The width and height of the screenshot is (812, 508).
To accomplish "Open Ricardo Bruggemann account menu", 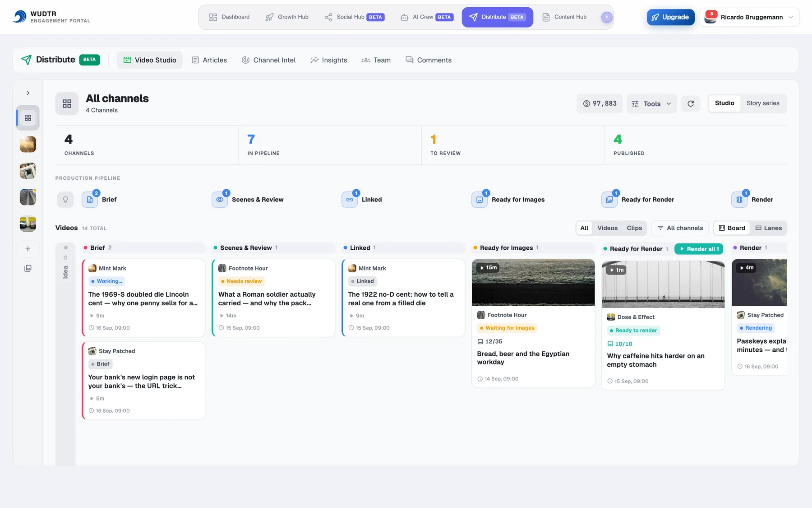I will 749,17.
